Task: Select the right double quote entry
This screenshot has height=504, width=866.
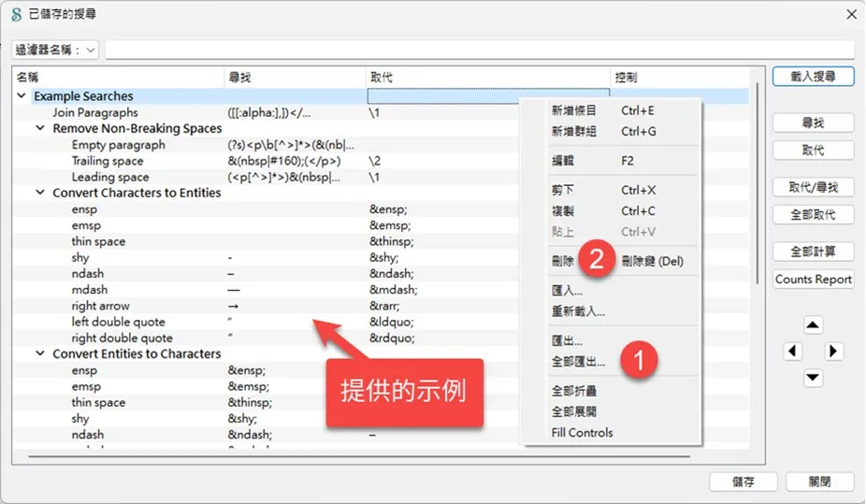Action: coord(123,338)
